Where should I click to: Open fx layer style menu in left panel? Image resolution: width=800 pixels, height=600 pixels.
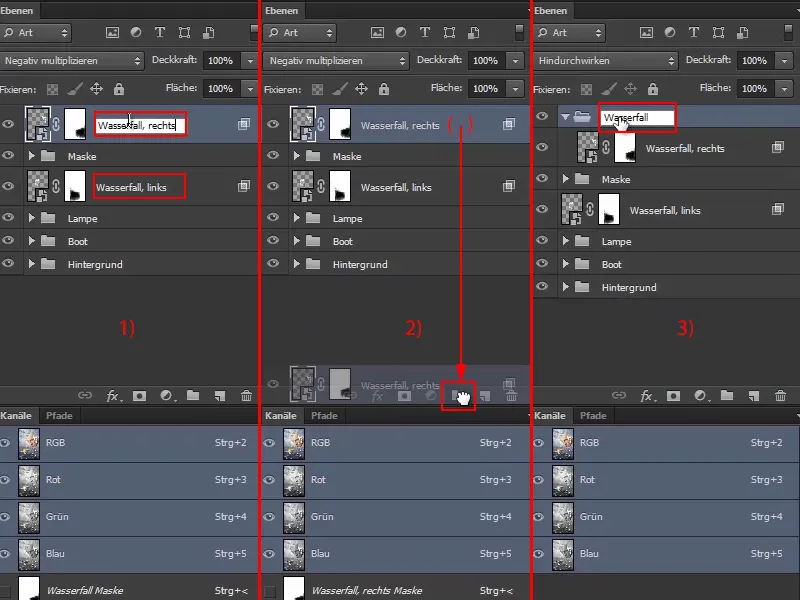click(113, 396)
